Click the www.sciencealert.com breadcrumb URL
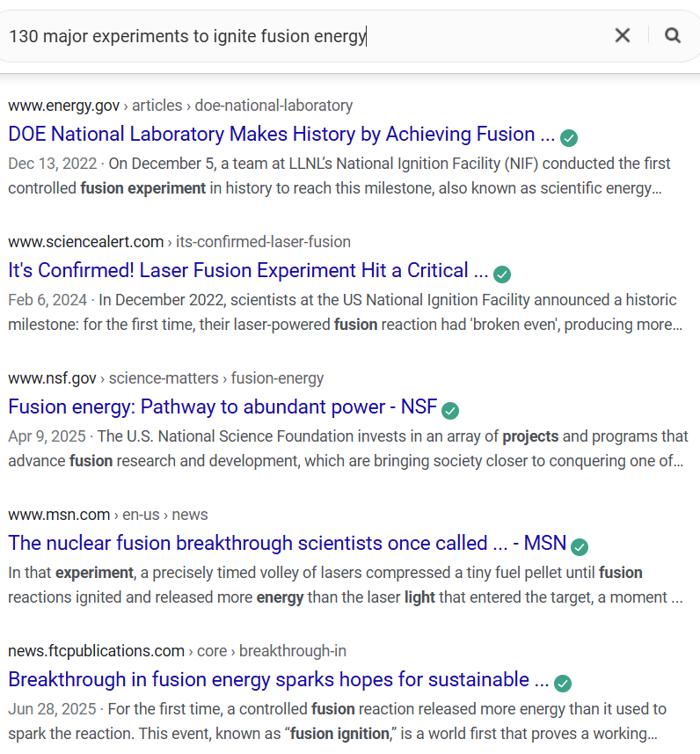This screenshot has height=754, width=700. click(85, 242)
